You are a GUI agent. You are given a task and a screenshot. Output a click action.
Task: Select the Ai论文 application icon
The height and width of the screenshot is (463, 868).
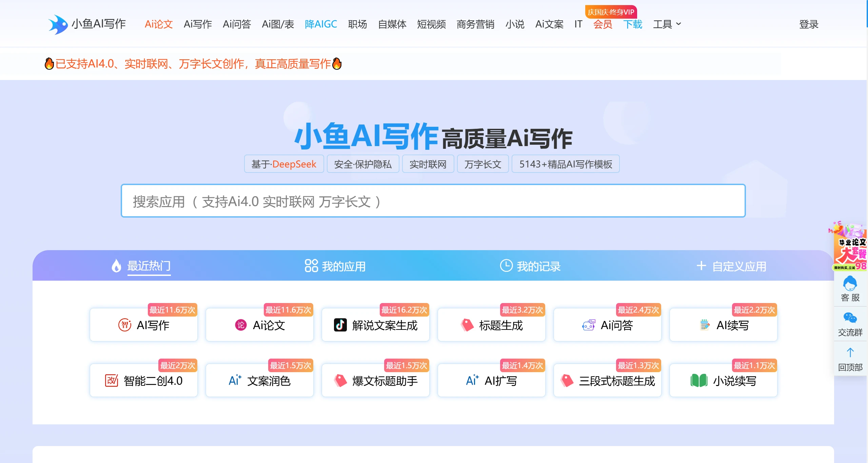coord(241,325)
